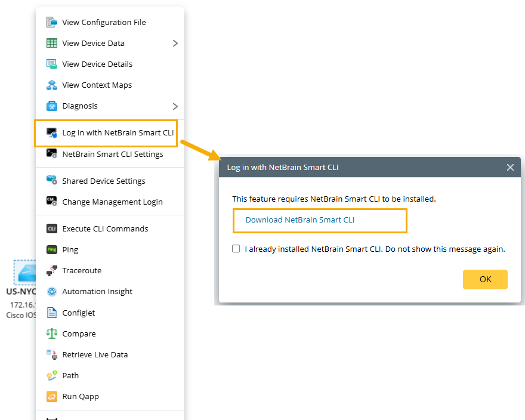525x420 pixels.
Task: Select the US-NYC device icon on map
Action: coord(26,274)
